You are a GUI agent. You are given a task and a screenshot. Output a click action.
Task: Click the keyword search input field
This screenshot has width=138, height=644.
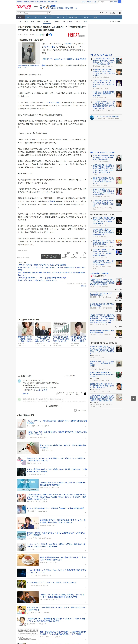(x=32, y=13)
